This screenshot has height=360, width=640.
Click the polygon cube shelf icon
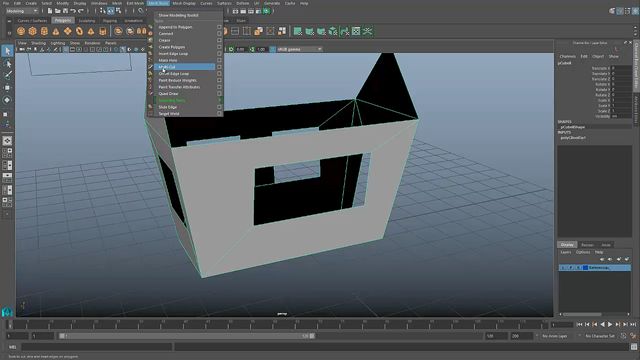click(x=33, y=31)
